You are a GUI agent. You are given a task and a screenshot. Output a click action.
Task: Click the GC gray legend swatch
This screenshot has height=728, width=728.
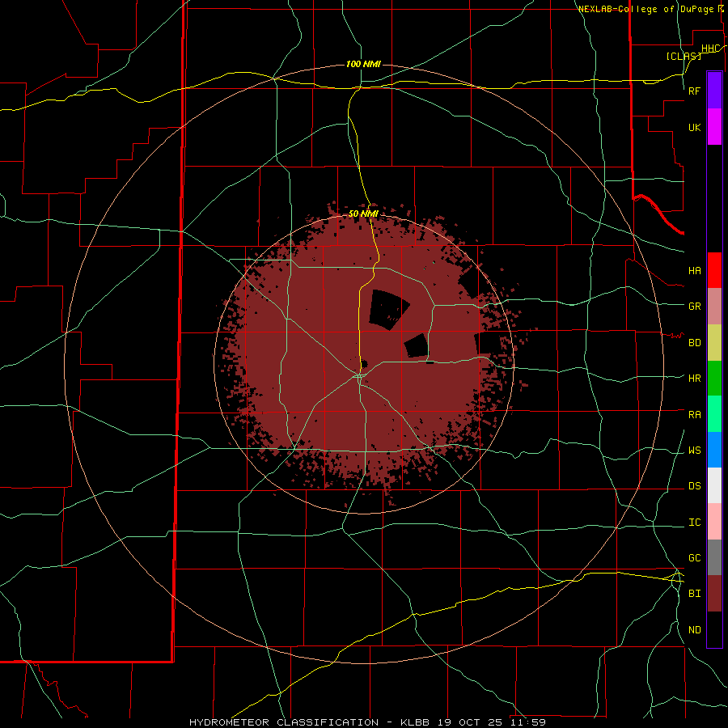714,557
